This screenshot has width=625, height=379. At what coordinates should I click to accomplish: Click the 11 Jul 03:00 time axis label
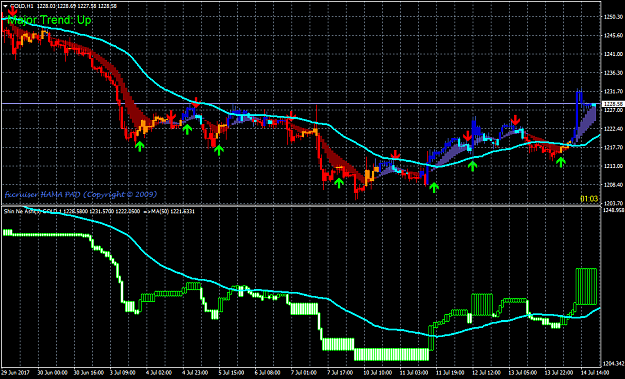(415, 373)
